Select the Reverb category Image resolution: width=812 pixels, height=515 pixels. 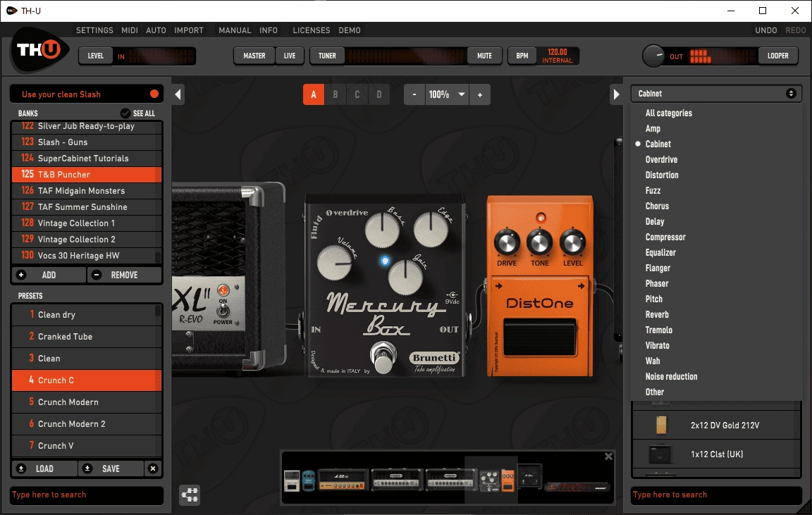coord(657,315)
